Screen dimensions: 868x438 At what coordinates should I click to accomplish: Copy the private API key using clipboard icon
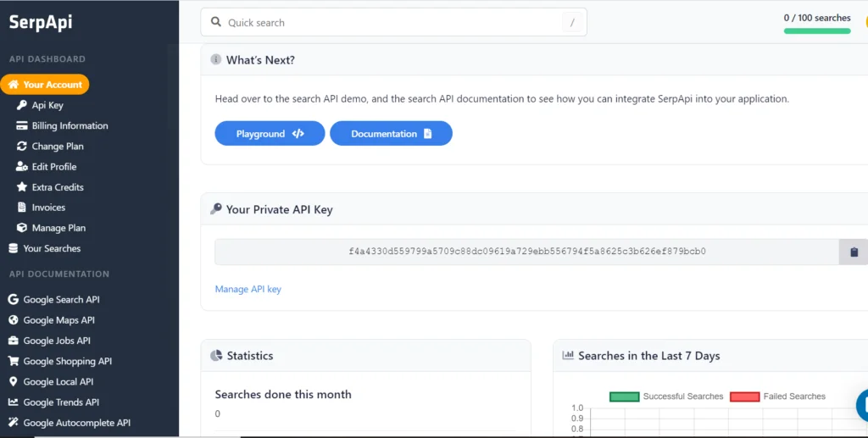(x=854, y=252)
